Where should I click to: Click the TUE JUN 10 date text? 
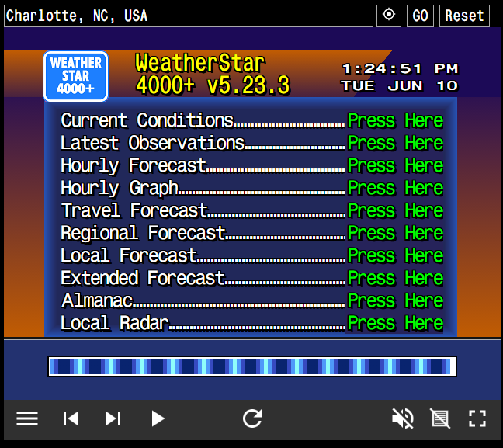[400, 85]
